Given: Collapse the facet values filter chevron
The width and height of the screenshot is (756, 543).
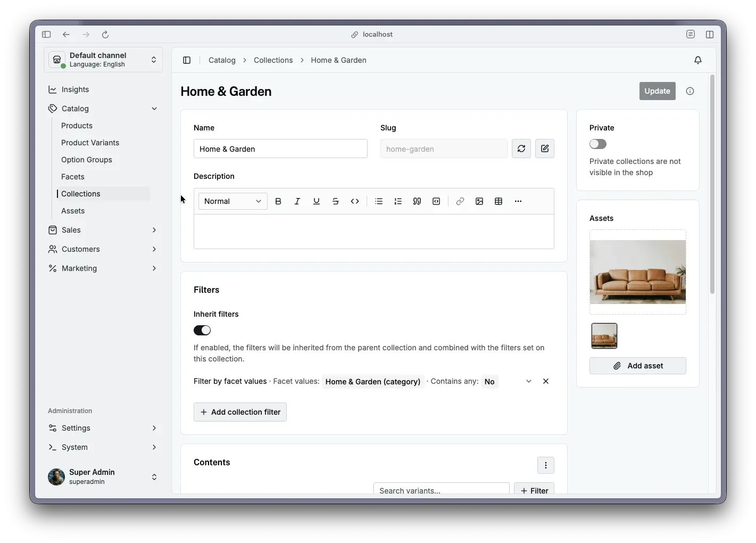Looking at the screenshot, I should (x=529, y=381).
